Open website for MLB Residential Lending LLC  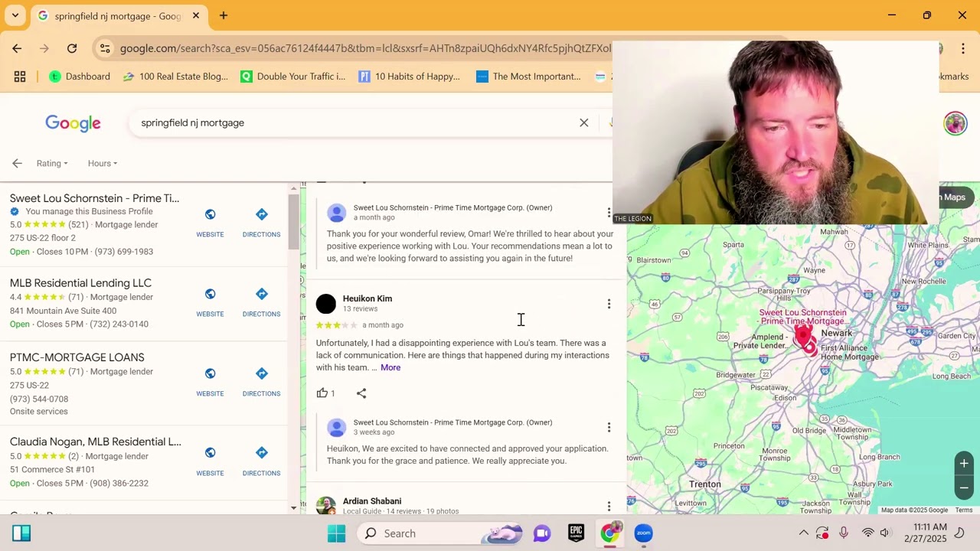coord(210,301)
